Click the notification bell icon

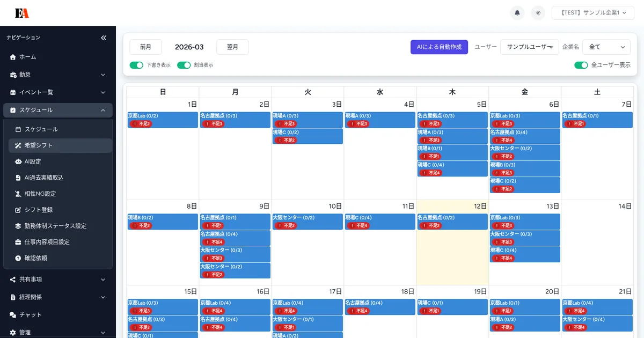point(517,13)
